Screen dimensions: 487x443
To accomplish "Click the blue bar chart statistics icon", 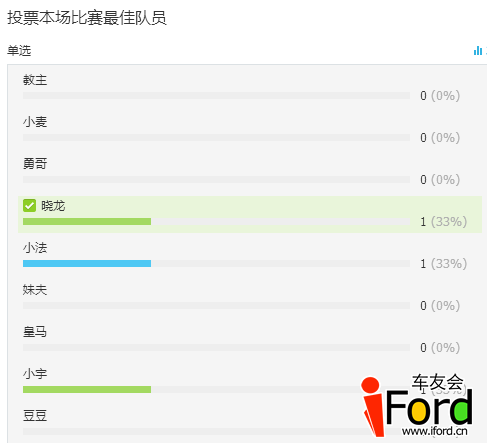I will [x=478, y=51].
